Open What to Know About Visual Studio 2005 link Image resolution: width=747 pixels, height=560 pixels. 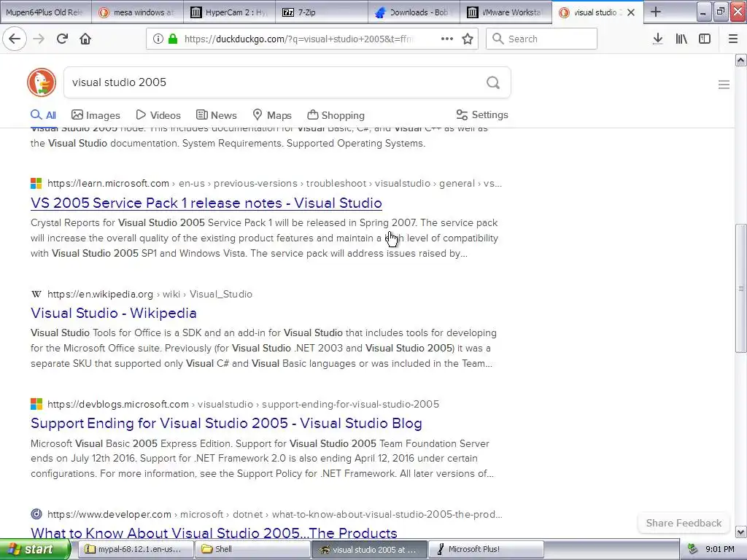214,533
